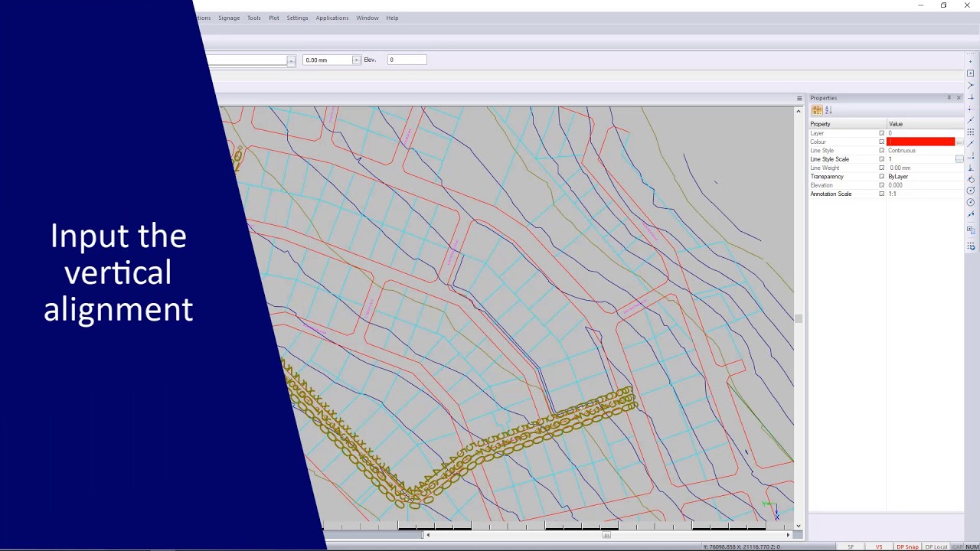Toggle the Layer property checkbox
This screenshot has width=980, height=551.
(x=881, y=133)
